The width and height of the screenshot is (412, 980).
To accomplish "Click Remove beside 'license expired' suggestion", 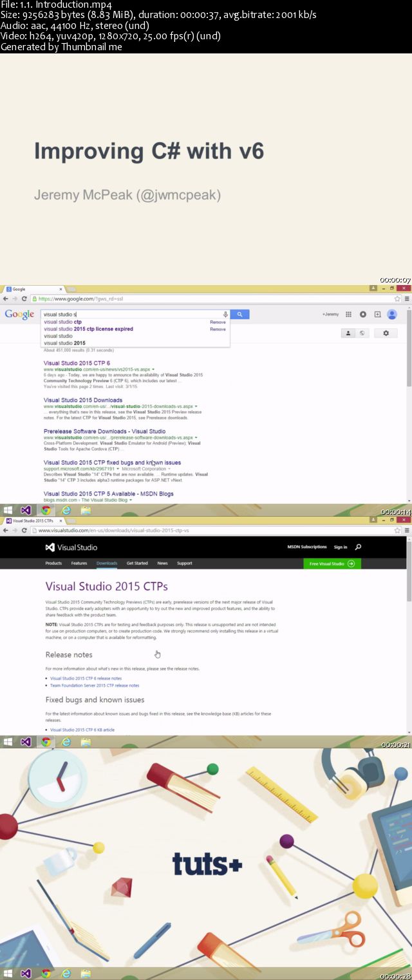I will pos(218,329).
